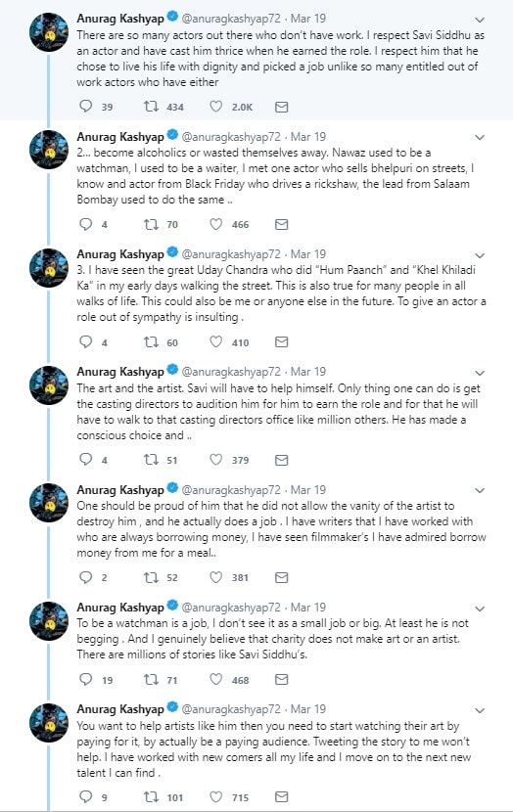This screenshot has height=812, width=513.
Task: Message icon on tweet with 381 likes
Action: click(281, 577)
